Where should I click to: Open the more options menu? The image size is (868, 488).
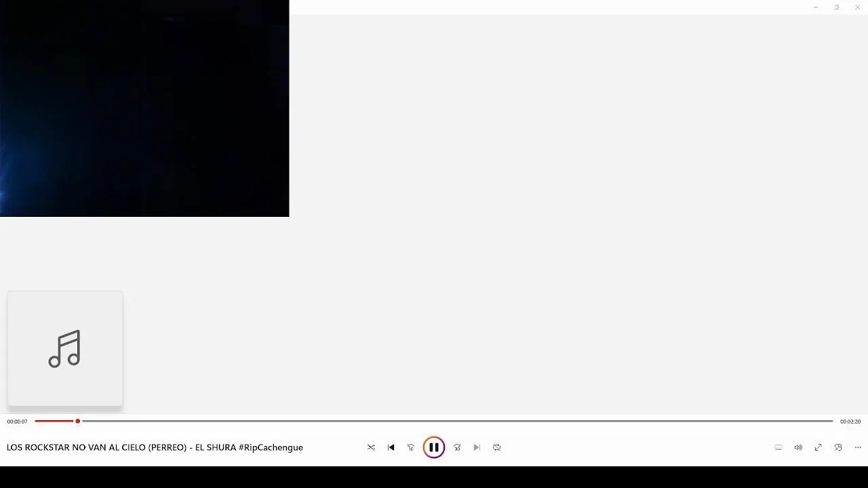pos(858,447)
